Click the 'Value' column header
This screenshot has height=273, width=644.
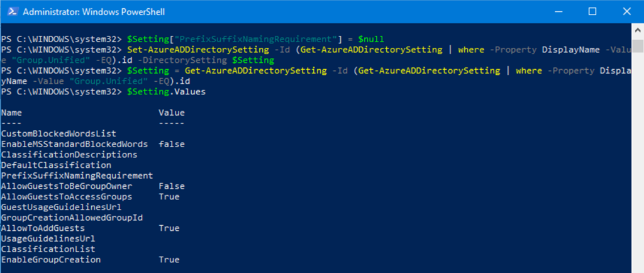point(172,113)
